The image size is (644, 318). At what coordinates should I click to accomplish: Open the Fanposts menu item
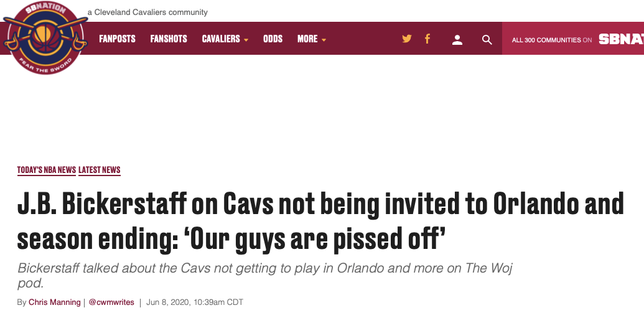point(117,39)
